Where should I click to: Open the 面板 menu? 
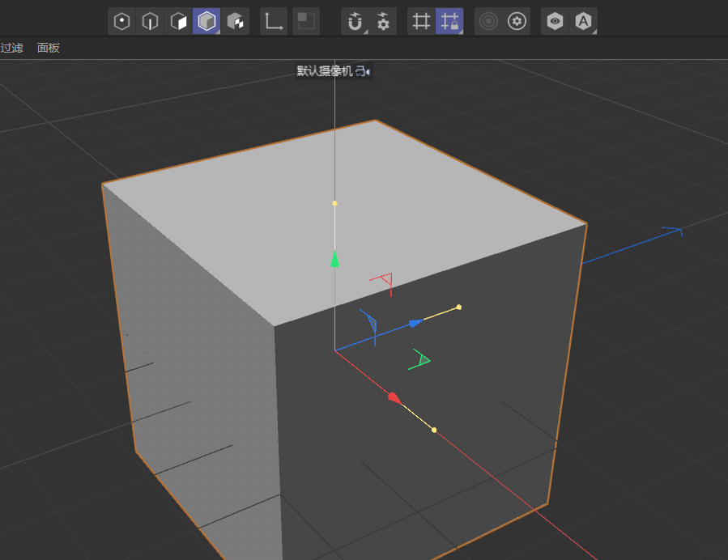49,48
